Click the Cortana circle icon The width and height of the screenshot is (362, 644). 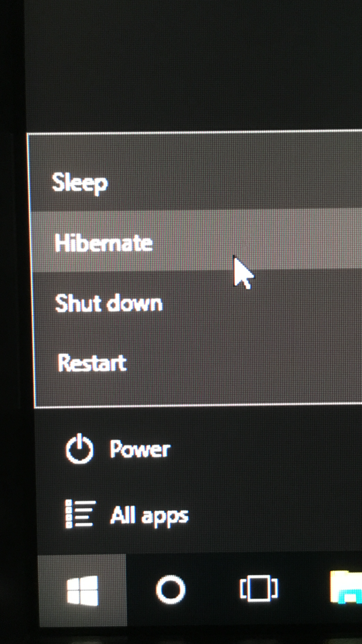(170, 589)
